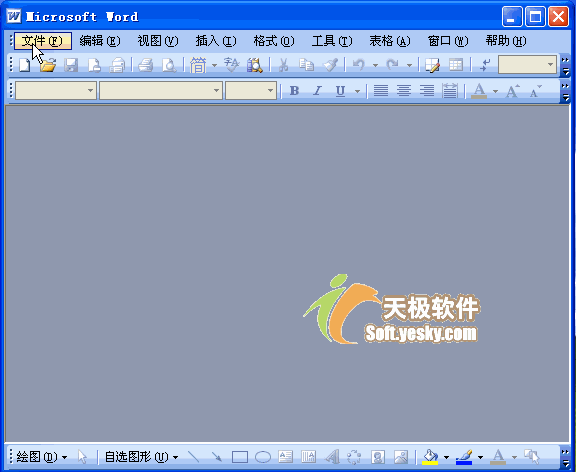Image resolution: width=576 pixels, height=472 pixels.
Task: Open the 表格(A) menu
Action: 390,41
